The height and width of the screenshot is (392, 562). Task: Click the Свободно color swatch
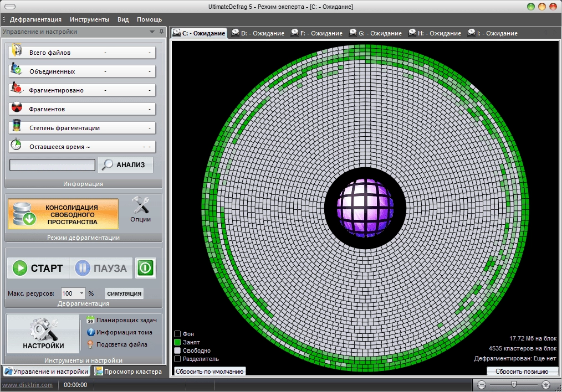(177, 350)
